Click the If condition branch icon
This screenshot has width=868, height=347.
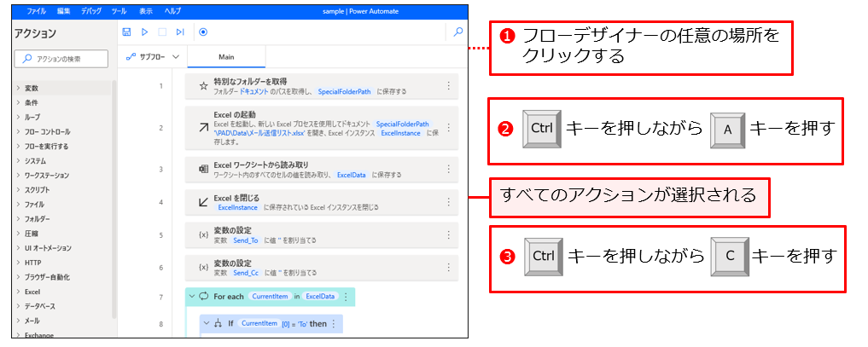click(x=218, y=323)
